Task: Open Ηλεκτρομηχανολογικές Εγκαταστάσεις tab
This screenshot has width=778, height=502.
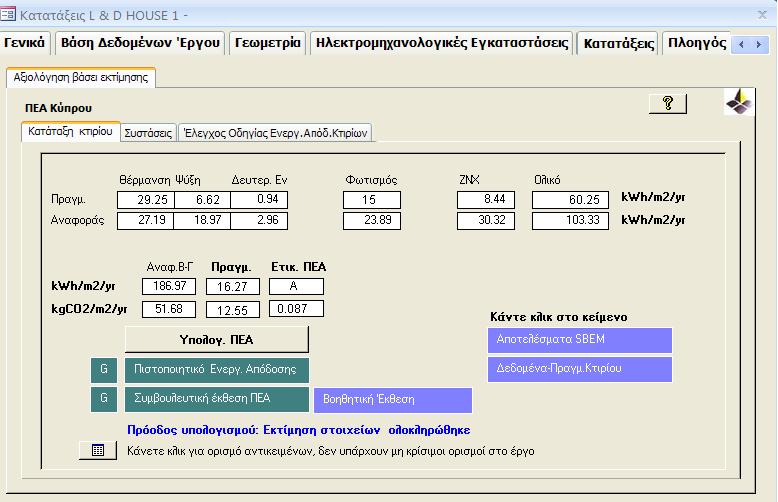Action: (x=442, y=43)
